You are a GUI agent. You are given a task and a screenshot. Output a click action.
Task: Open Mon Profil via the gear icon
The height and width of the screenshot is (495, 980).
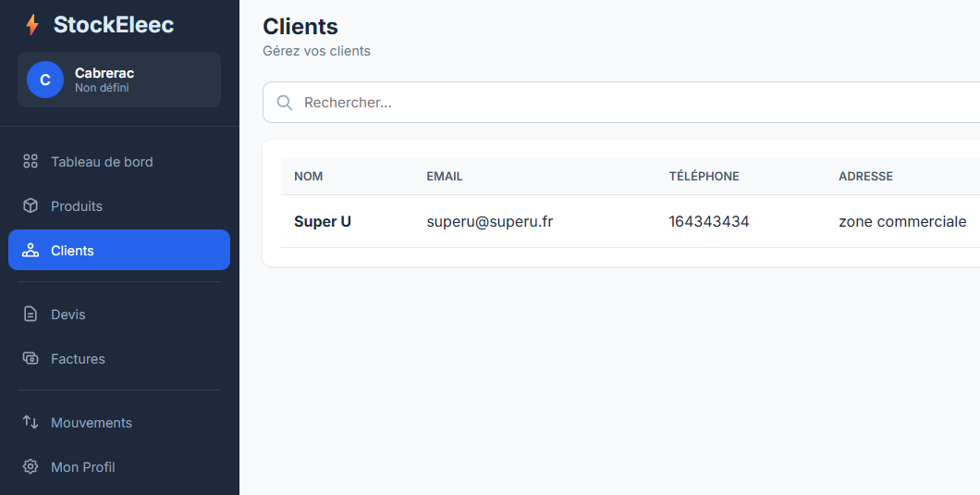tap(31, 467)
